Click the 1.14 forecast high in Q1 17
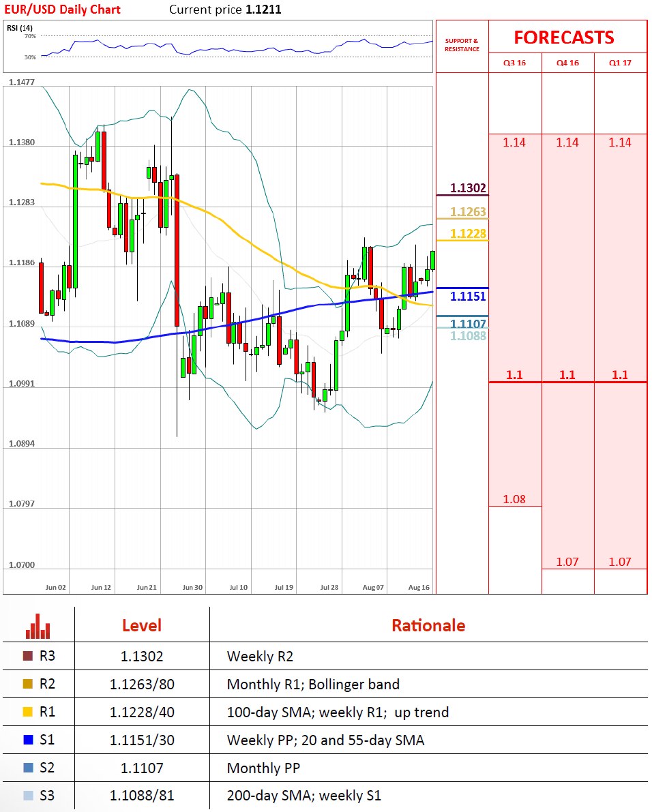The height and width of the screenshot is (812, 652). (620, 142)
